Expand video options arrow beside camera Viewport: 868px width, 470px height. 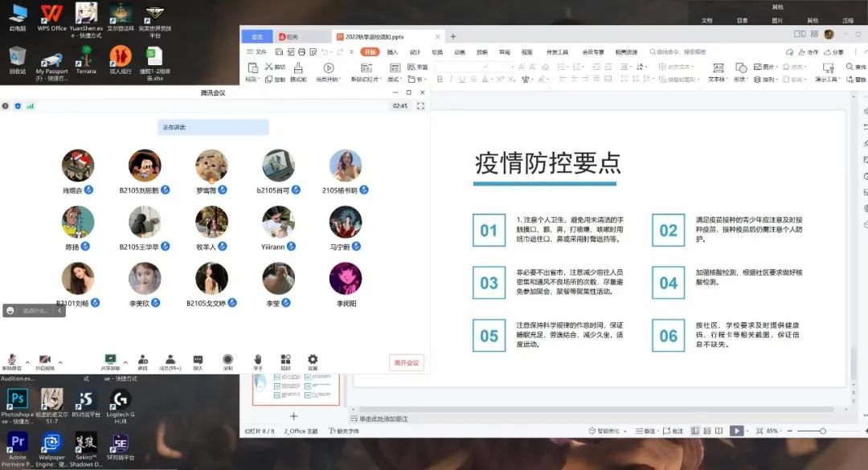tap(60, 362)
